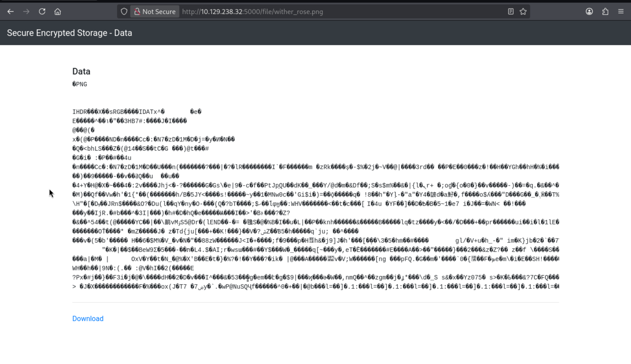
Task: Click the Download link
Action: point(88,318)
